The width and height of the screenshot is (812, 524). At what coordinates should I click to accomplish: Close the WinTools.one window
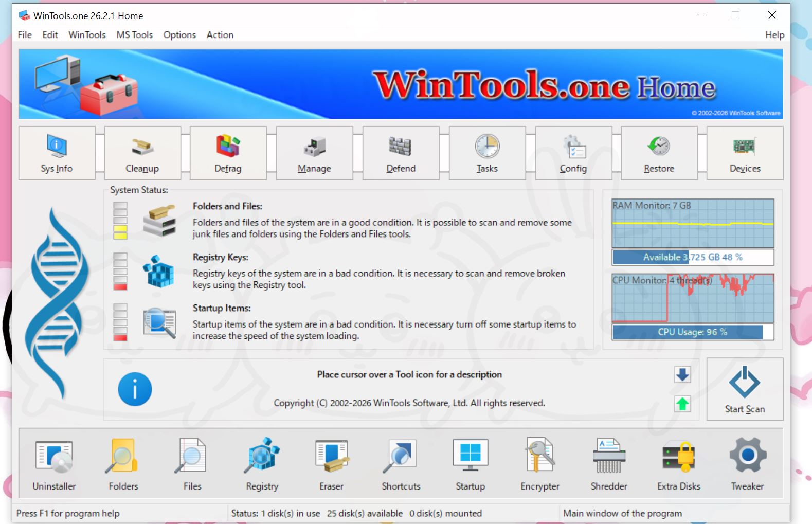pos(772,15)
